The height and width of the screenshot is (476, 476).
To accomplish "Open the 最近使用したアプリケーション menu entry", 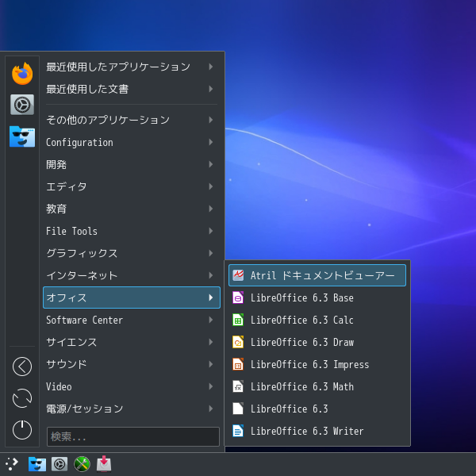I will [x=132, y=67].
